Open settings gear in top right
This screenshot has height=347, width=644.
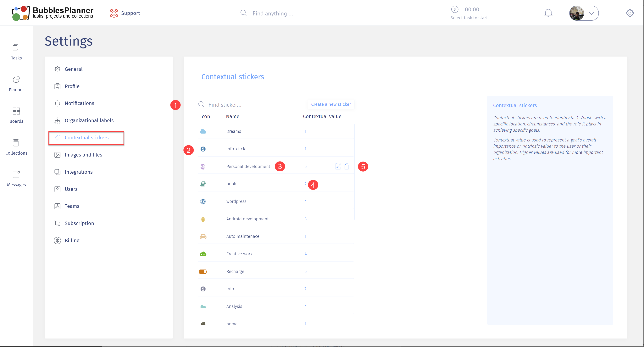(630, 13)
